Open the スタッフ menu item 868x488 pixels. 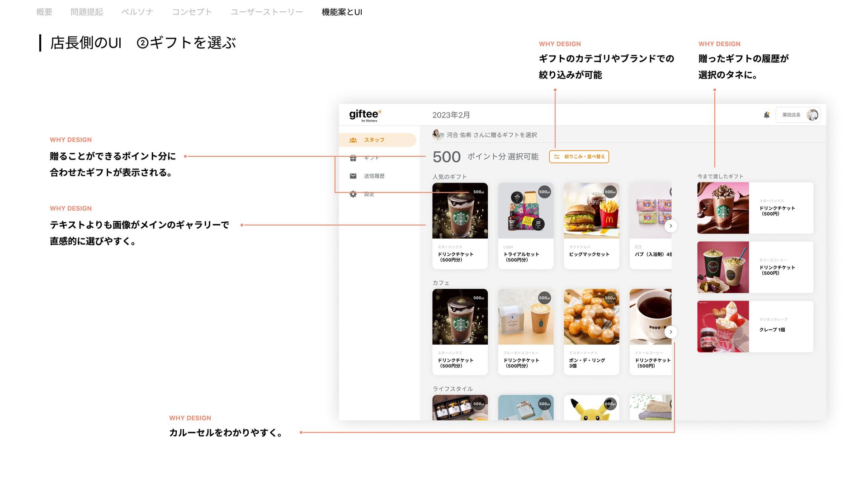(377, 140)
